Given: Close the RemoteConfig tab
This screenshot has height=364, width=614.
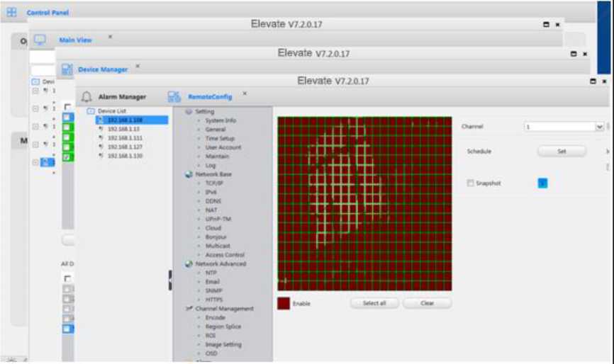Looking at the screenshot, I should (x=245, y=93).
